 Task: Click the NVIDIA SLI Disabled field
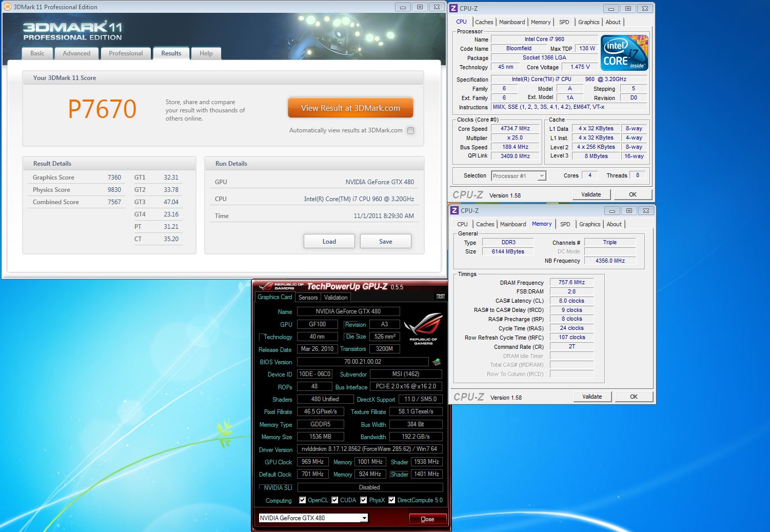pos(369,487)
